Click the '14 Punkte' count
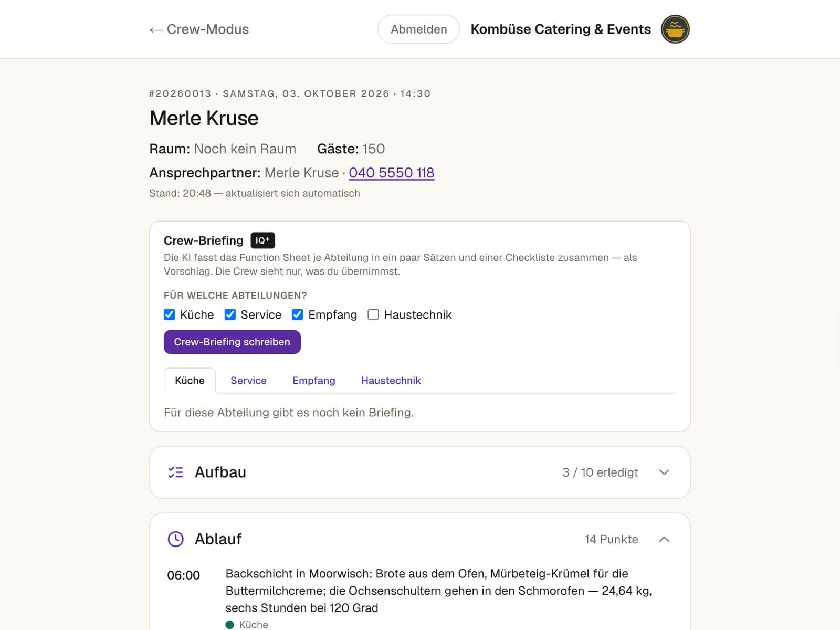The width and height of the screenshot is (840, 630). pyautogui.click(x=612, y=539)
